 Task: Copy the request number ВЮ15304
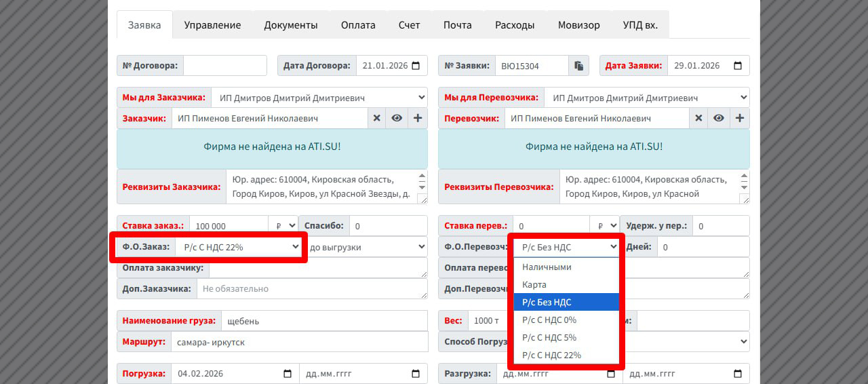point(578,66)
